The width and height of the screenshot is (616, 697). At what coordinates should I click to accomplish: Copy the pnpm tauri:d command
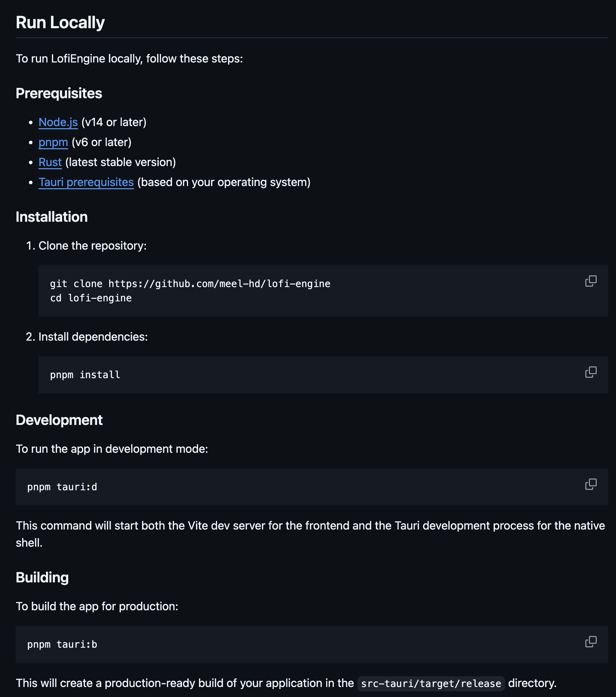[591, 484]
